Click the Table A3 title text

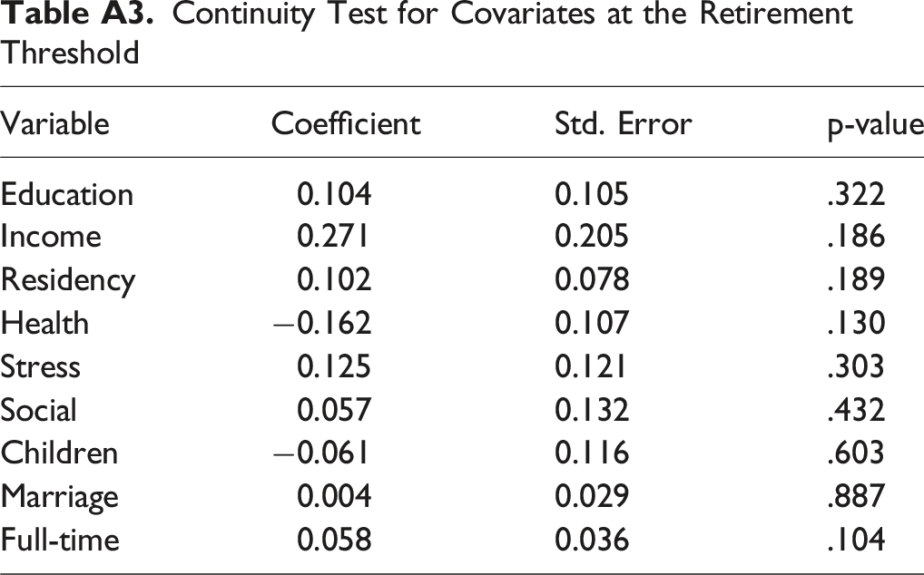point(427,33)
